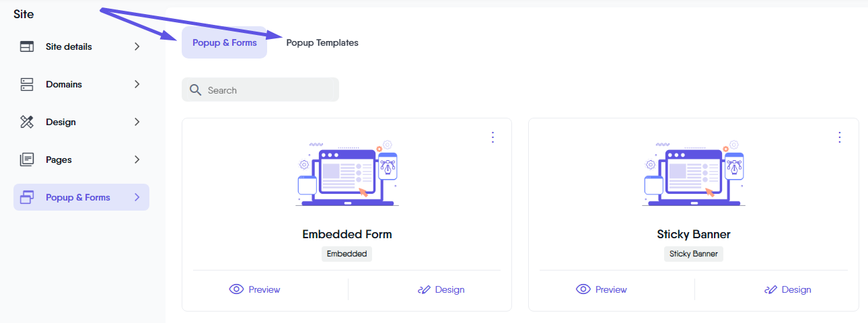
Task: Open Design for Embedded Form
Action: tap(441, 290)
